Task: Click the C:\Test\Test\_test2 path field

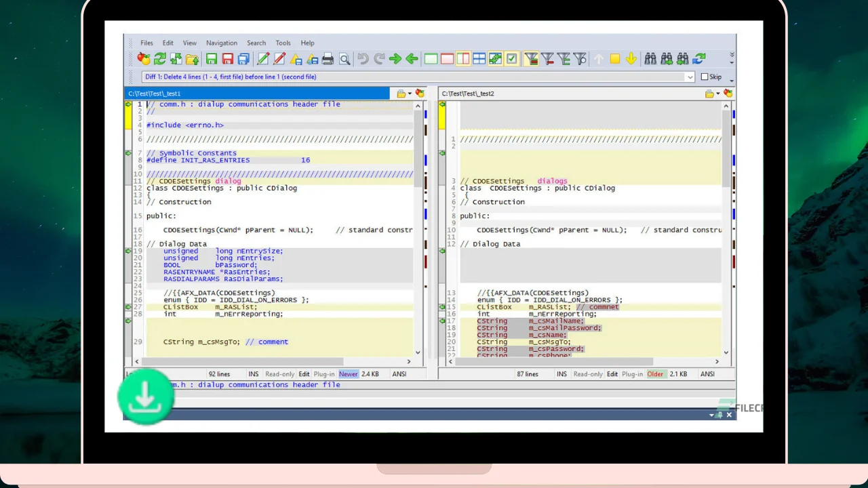Action: [x=569, y=94]
